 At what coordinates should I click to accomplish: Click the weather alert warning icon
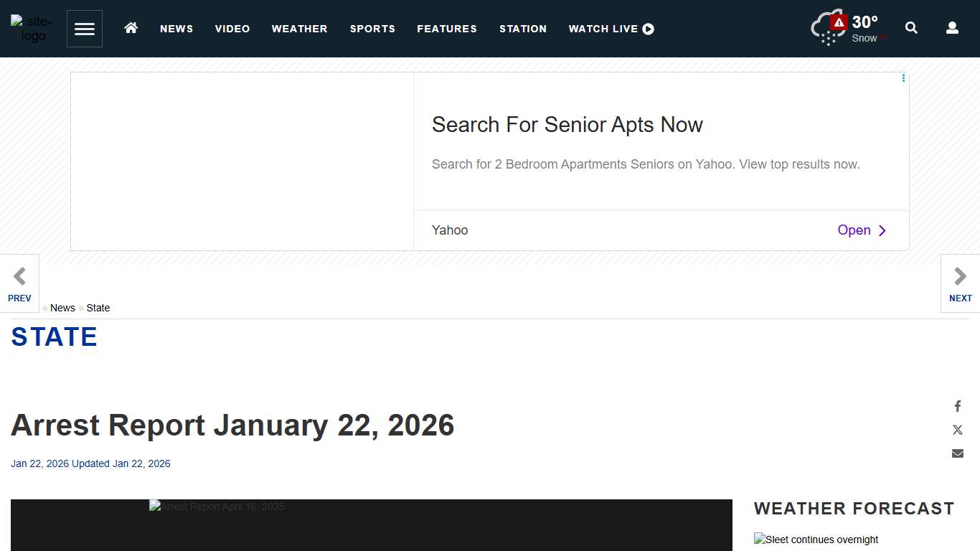click(839, 22)
